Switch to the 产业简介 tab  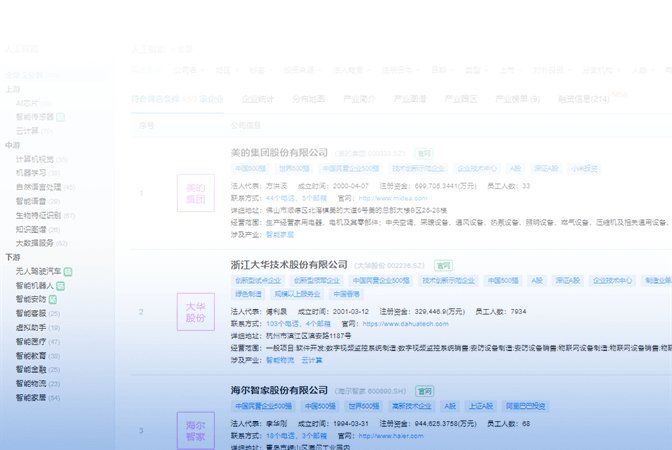359,99
